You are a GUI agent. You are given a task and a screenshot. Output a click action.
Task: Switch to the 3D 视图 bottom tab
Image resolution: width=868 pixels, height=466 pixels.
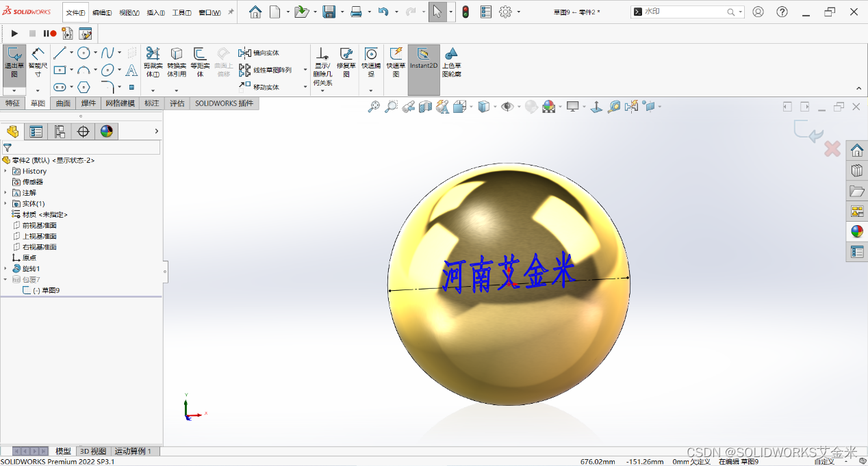[93, 452]
